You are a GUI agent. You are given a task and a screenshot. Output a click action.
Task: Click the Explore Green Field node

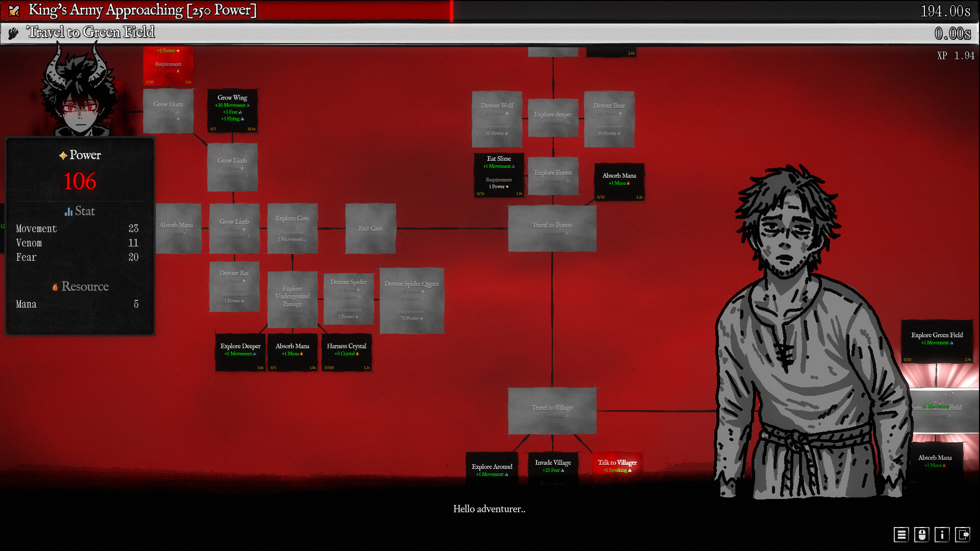(938, 341)
